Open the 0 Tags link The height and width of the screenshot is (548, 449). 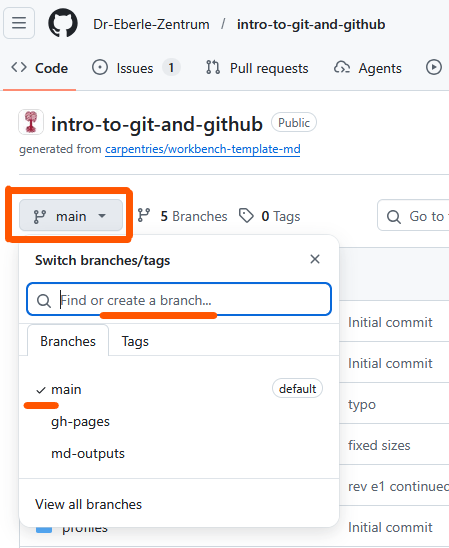pos(269,216)
